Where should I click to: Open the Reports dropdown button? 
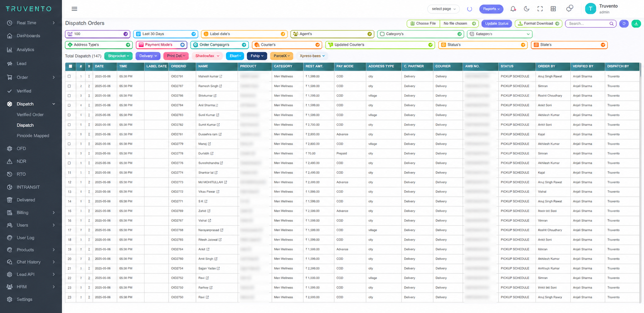point(491,9)
